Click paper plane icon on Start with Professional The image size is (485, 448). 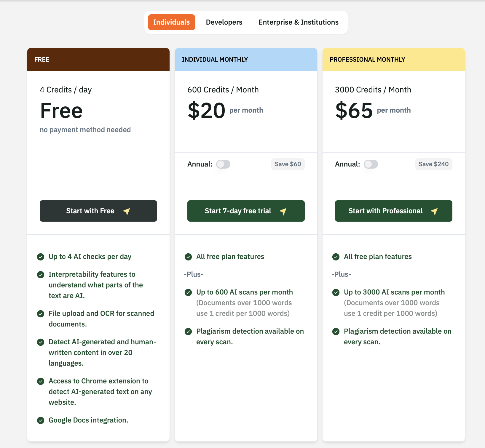[434, 211]
